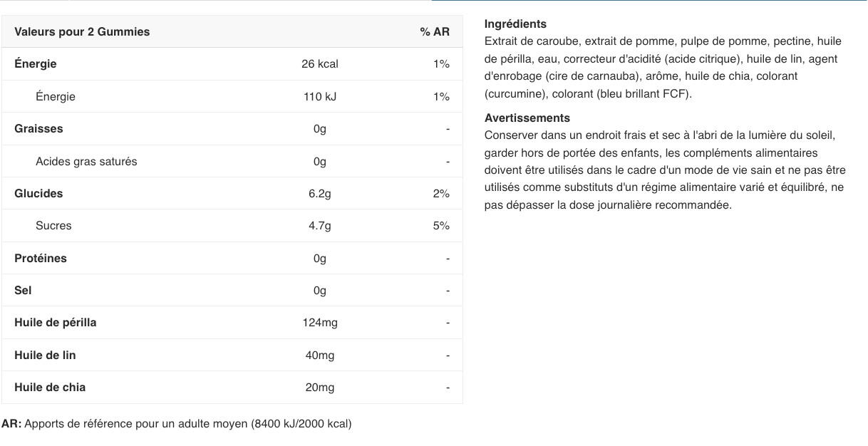Click the 'AR:' footnote label
Viewport: 868px width, 446px height.
tap(11, 424)
